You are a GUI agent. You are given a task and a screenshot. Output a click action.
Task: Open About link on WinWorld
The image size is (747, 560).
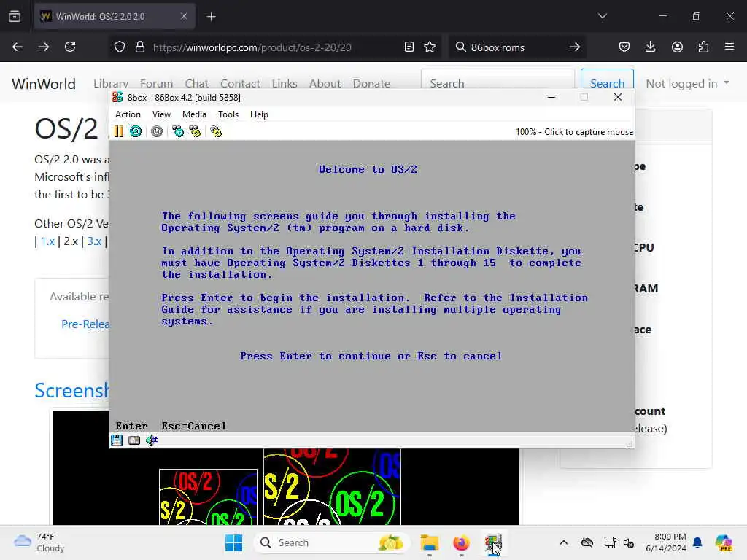point(325,83)
